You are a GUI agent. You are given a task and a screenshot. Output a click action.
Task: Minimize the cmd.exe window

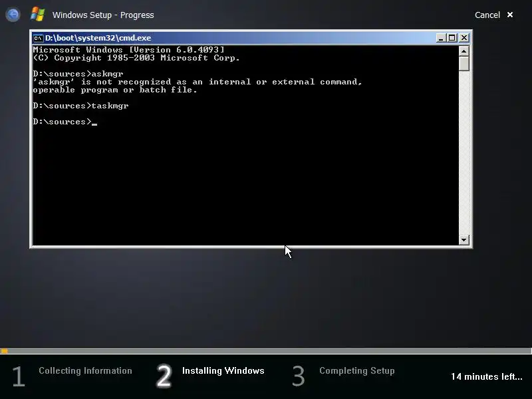click(440, 38)
